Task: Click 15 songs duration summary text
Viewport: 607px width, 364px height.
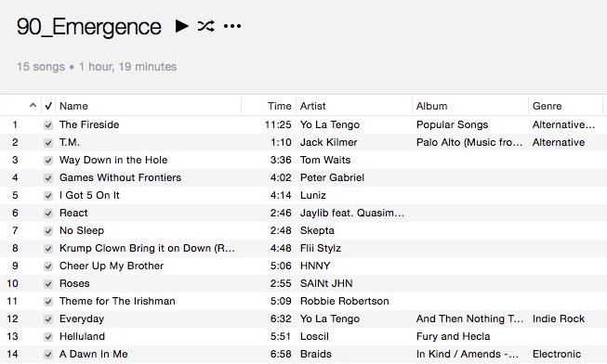Action: [97, 67]
